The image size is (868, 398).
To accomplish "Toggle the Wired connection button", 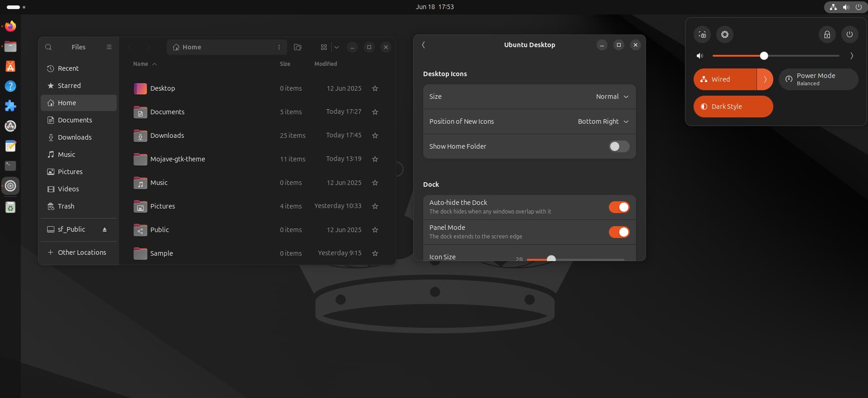I will 725,79.
